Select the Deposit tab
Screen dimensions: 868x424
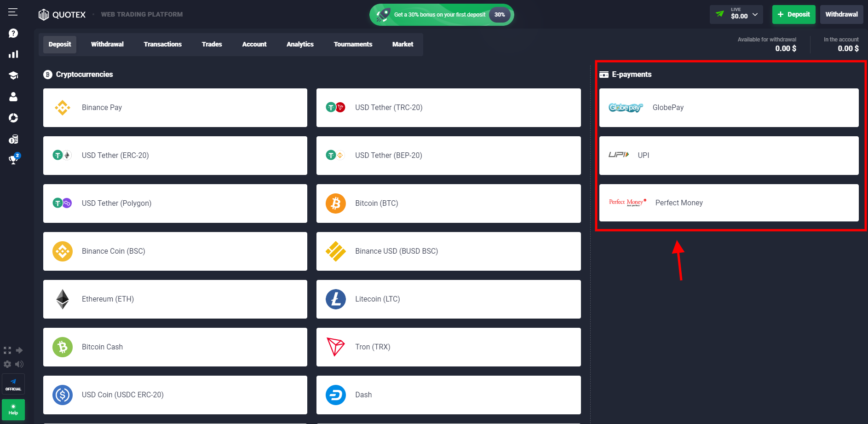coord(60,44)
